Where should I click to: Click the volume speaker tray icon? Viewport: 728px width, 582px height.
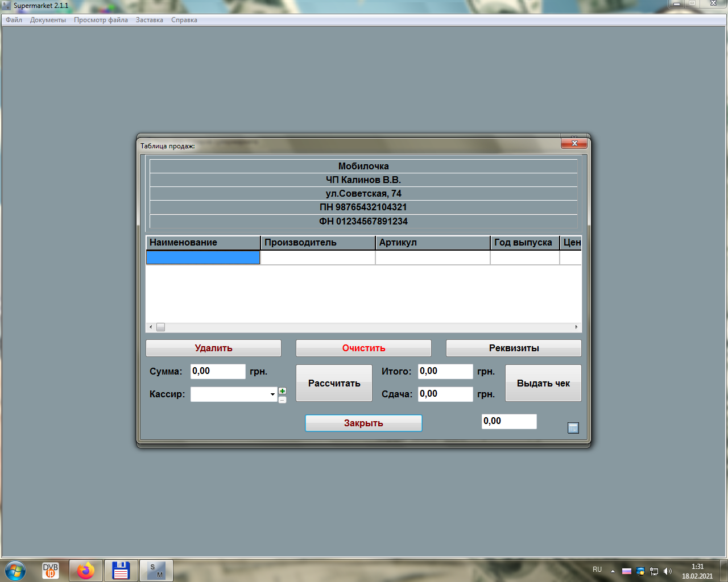click(668, 571)
